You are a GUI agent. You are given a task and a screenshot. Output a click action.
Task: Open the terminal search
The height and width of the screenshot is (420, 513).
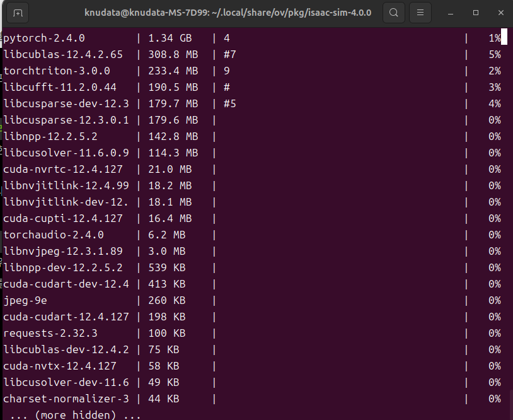click(394, 13)
